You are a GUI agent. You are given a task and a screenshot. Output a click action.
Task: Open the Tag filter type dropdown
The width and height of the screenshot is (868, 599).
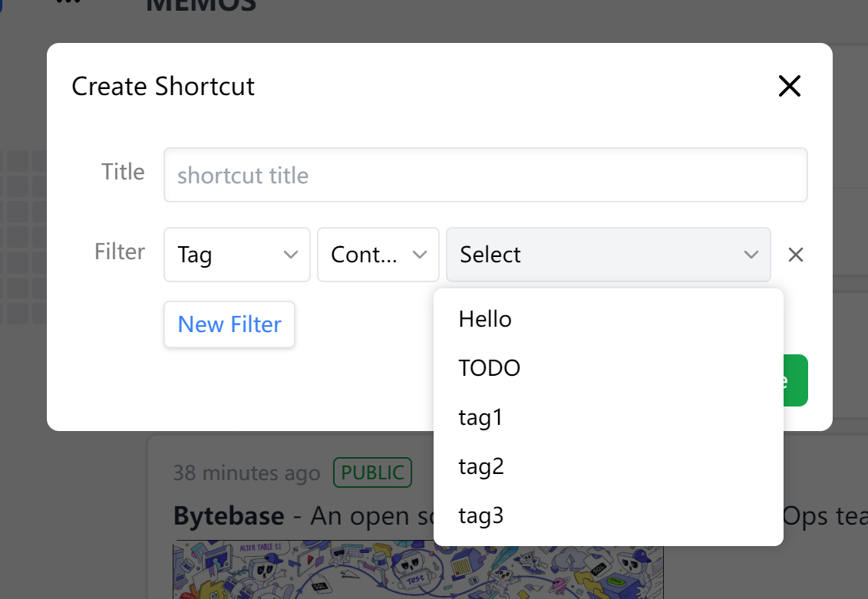click(236, 255)
